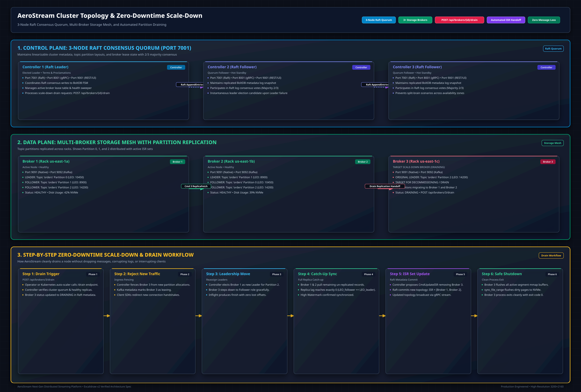This screenshot has width=581, height=392.
Task: Click the 'Controller 2 (Raft Follower)' card title
Action: [x=232, y=67]
